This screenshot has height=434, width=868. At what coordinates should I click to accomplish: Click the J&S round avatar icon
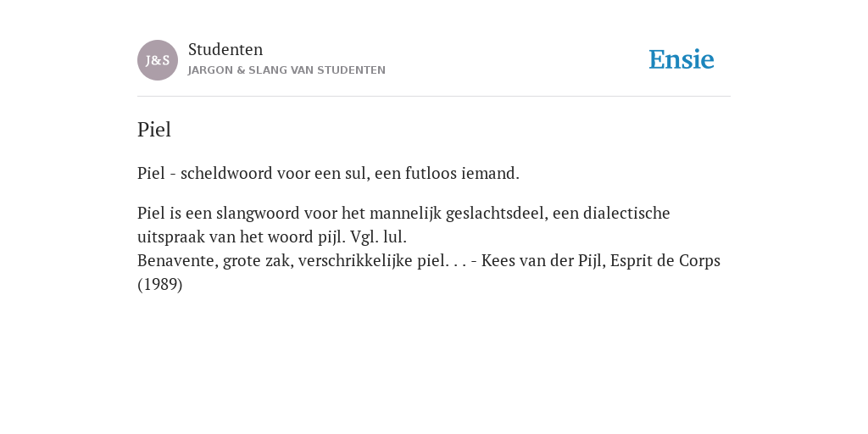[x=158, y=60]
